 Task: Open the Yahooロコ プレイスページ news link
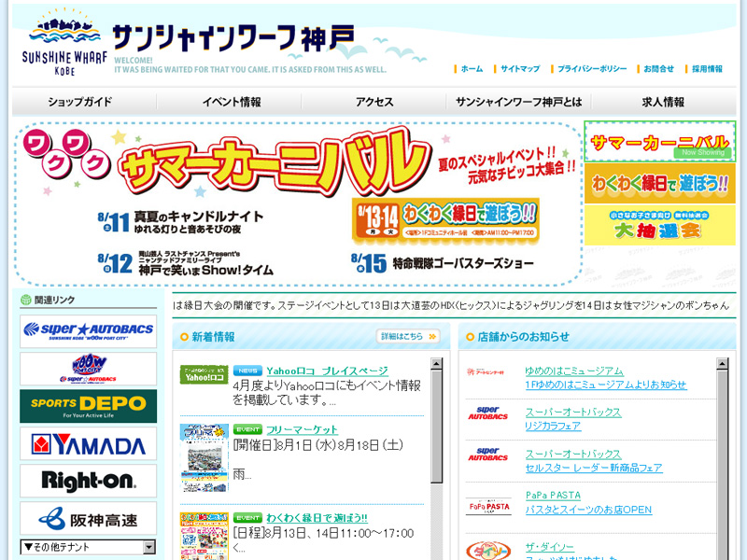point(328,371)
